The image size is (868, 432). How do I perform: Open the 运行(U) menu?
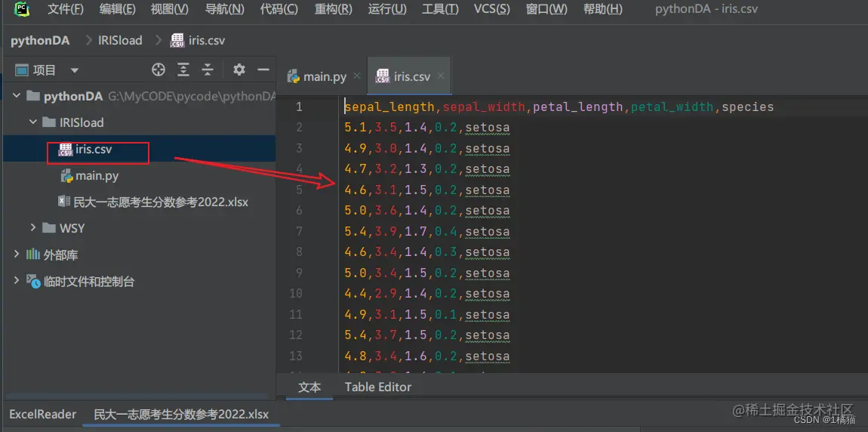pos(387,9)
